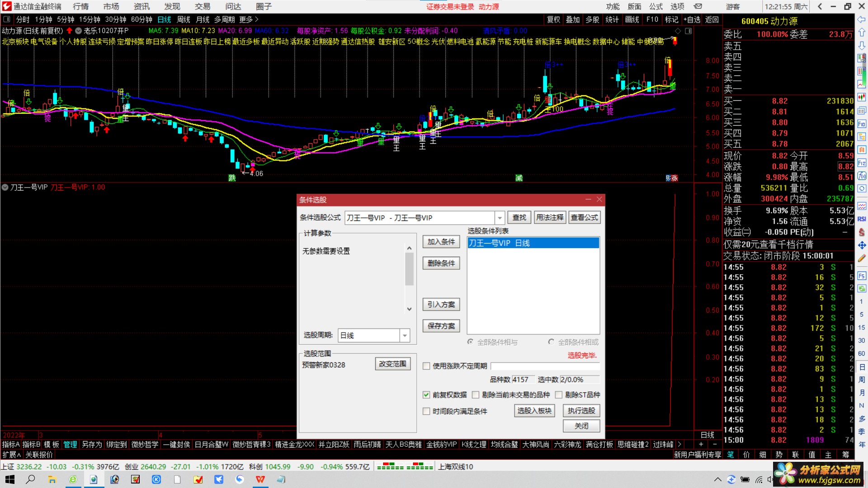This screenshot has height=488, width=868.
Task: Click the F10 info icon in right sidebar
Action: (862, 124)
